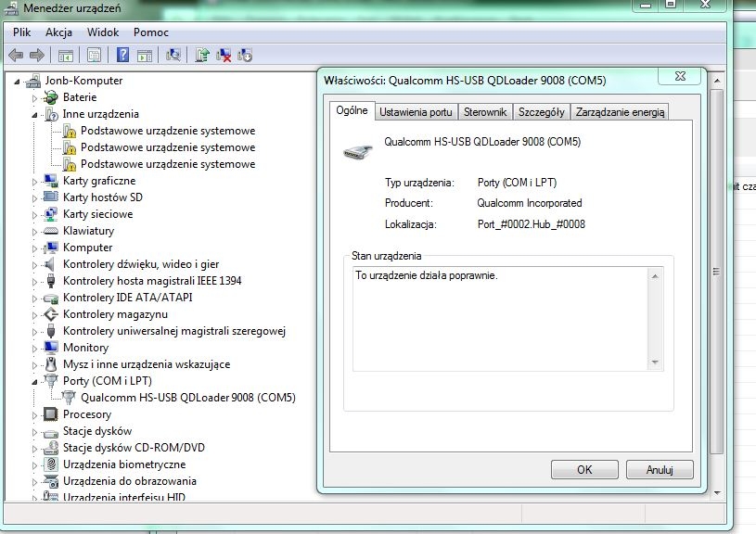This screenshot has width=756, height=534.
Task: Select Qualcomm HS-USB QDLoader 9008 tree item
Action: 188,398
